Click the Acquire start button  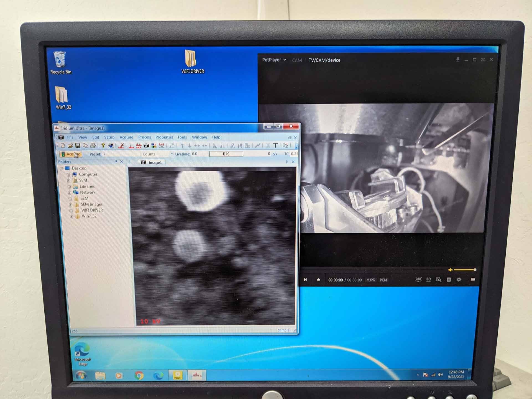70,154
